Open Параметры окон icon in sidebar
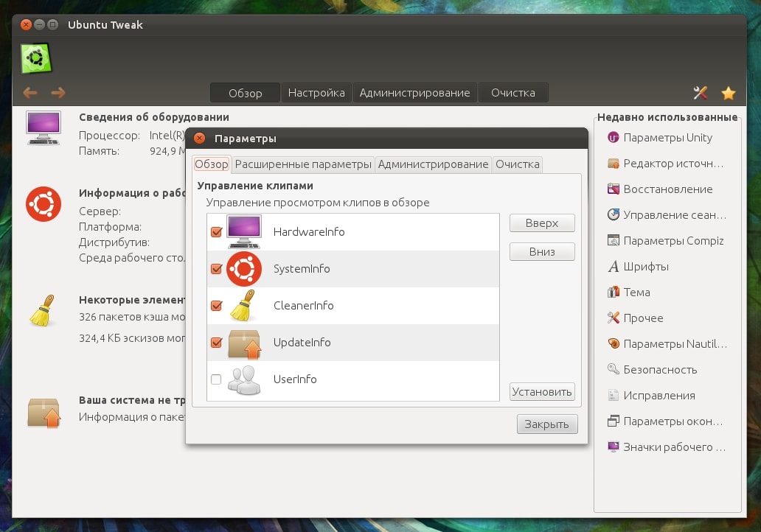Viewport: 761px width, 532px height. [614, 421]
